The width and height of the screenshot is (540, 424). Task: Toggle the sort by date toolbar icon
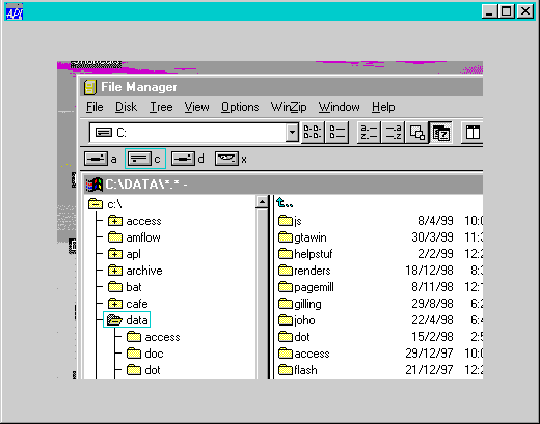[440, 132]
